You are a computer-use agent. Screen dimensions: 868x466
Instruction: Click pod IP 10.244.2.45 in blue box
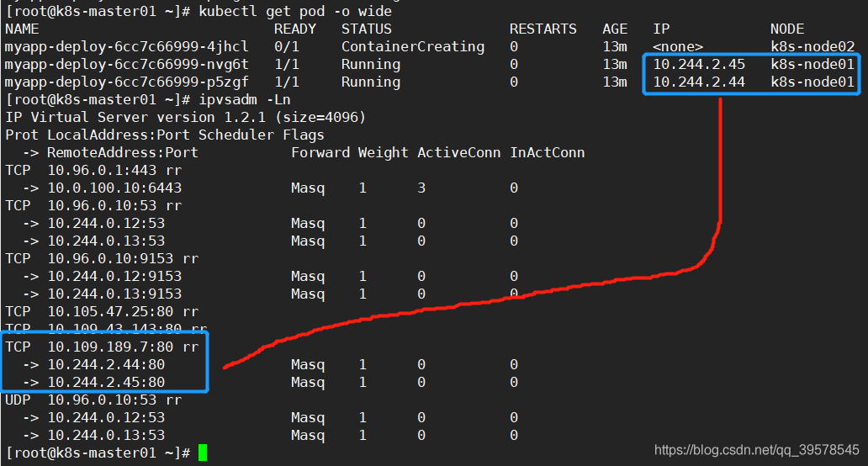pyautogui.click(x=699, y=65)
